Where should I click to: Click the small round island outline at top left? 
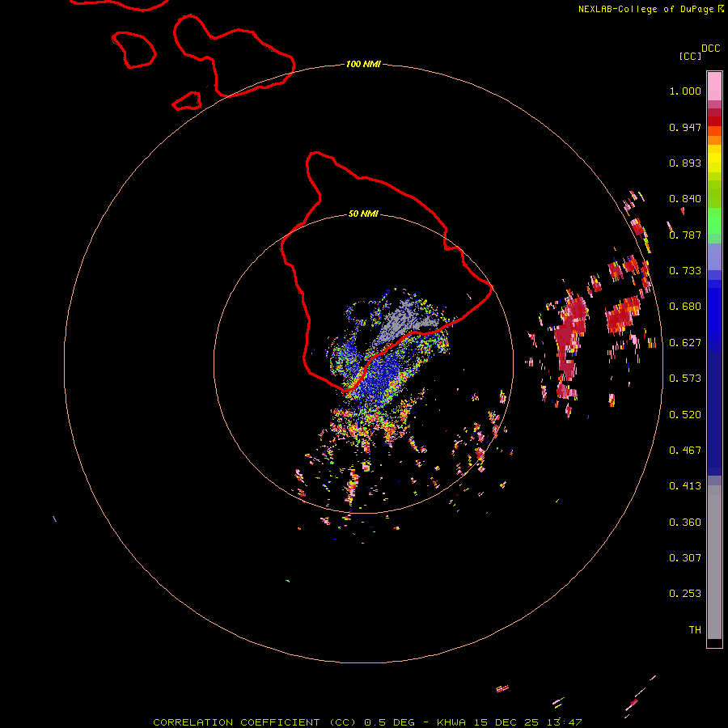[x=133, y=50]
